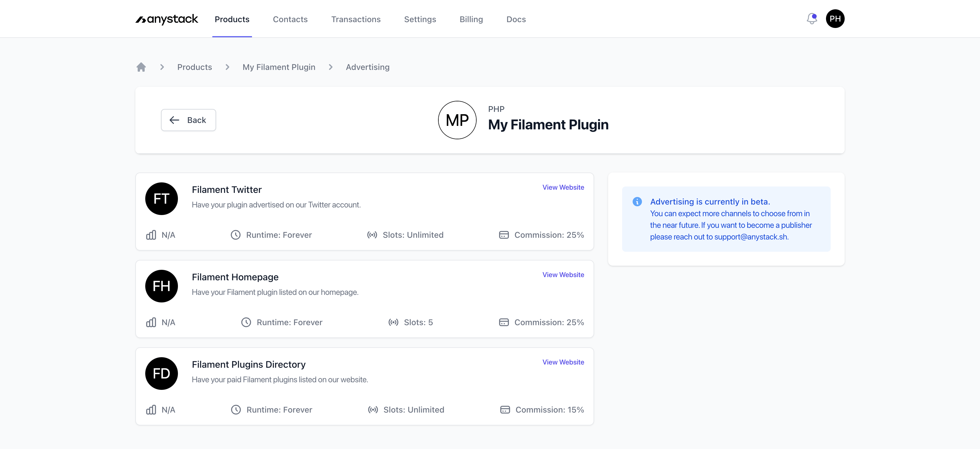Click the My Filament Plugin heading
Image resolution: width=980 pixels, height=449 pixels.
point(548,125)
